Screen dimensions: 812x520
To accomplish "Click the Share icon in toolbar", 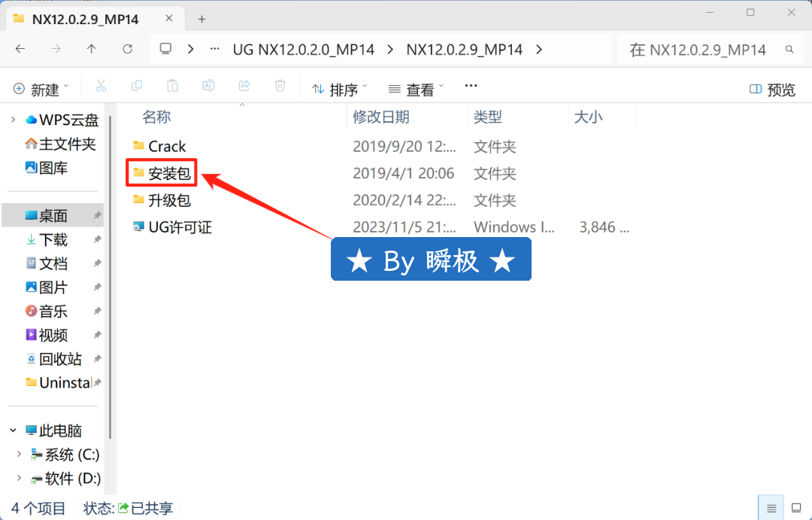I will tap(244, 87).
